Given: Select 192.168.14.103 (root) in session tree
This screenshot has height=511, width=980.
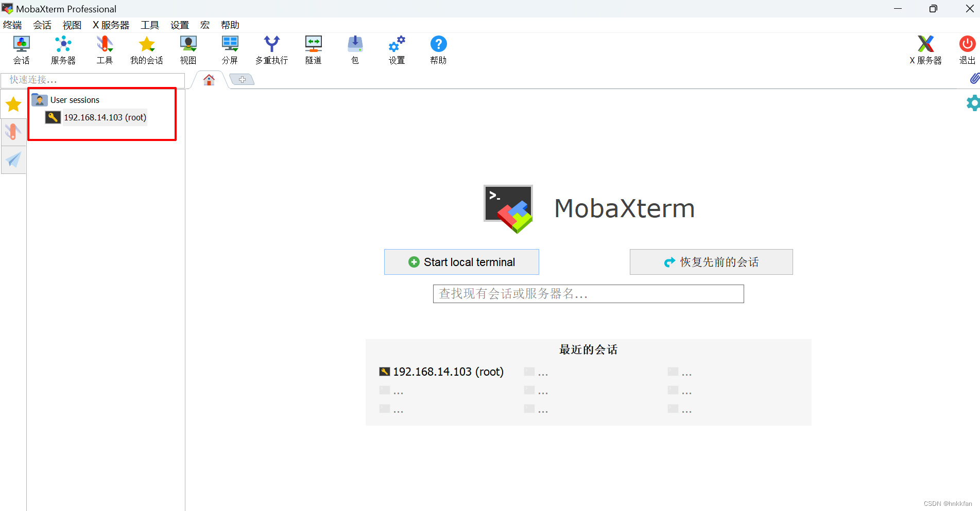Looking at the screenshot, I should pos(105,117).
